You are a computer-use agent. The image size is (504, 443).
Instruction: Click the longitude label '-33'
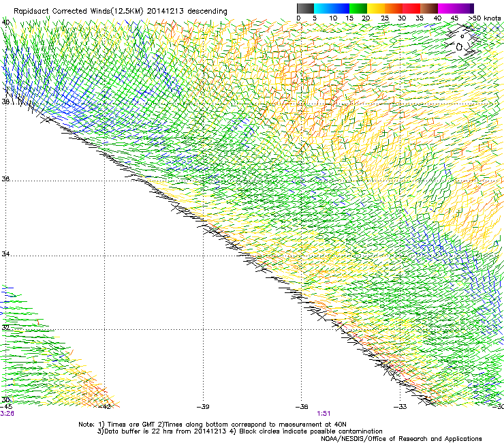tap(400, 407)
